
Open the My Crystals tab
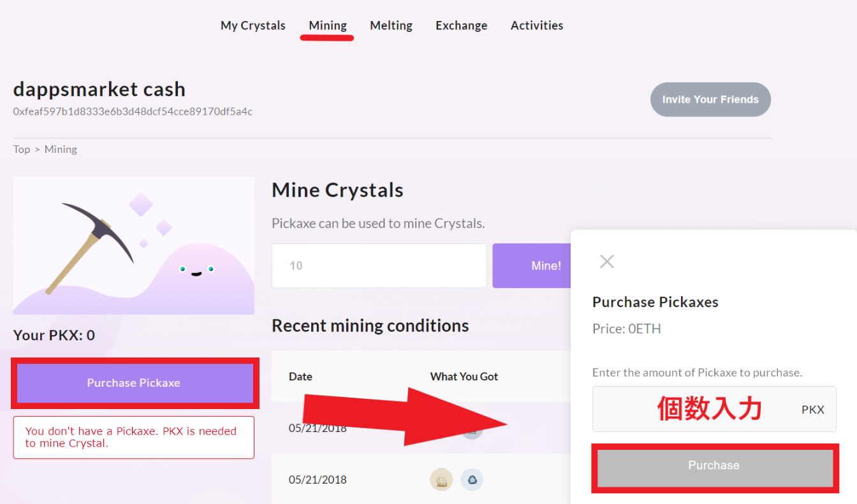[x=253, y=25]
